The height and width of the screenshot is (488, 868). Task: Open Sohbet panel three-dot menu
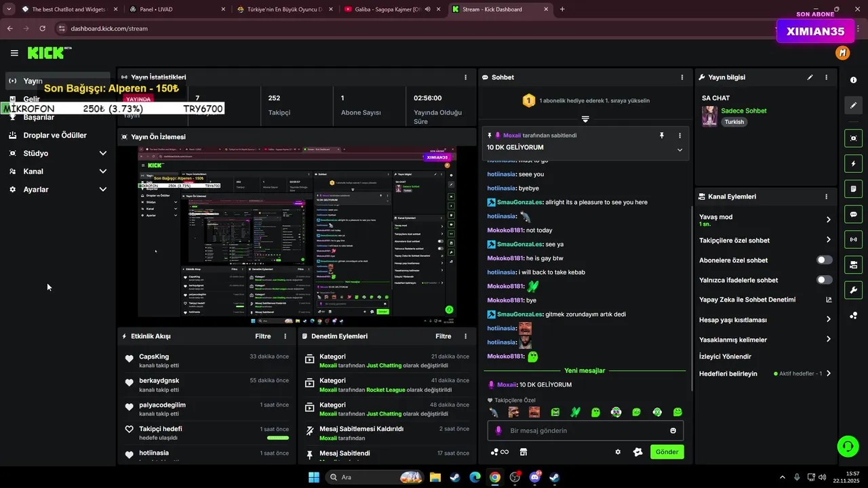(x=682, y=77)
